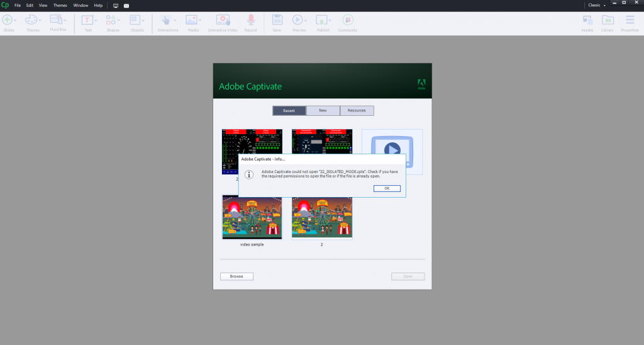Click the Browse button

(236, 276)
